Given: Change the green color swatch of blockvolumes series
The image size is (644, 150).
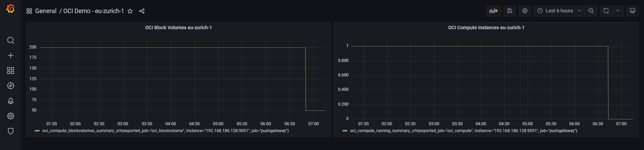Looking at the screenshot, I should point(37,131).
